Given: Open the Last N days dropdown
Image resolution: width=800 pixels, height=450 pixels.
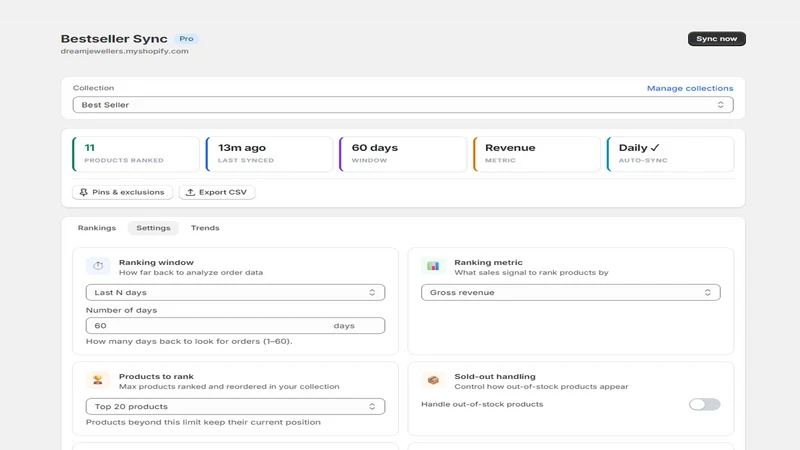Looking at the screenshot, I should click(235, 292).
